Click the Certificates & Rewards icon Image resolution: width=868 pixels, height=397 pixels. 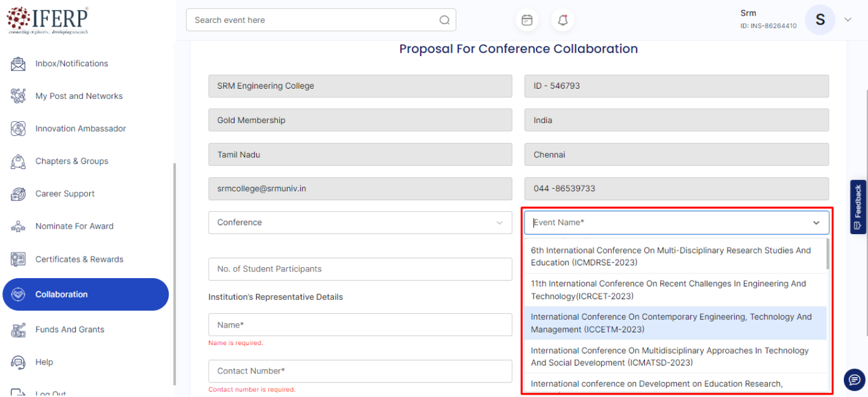pyautogui.click(x=18, y=259)
